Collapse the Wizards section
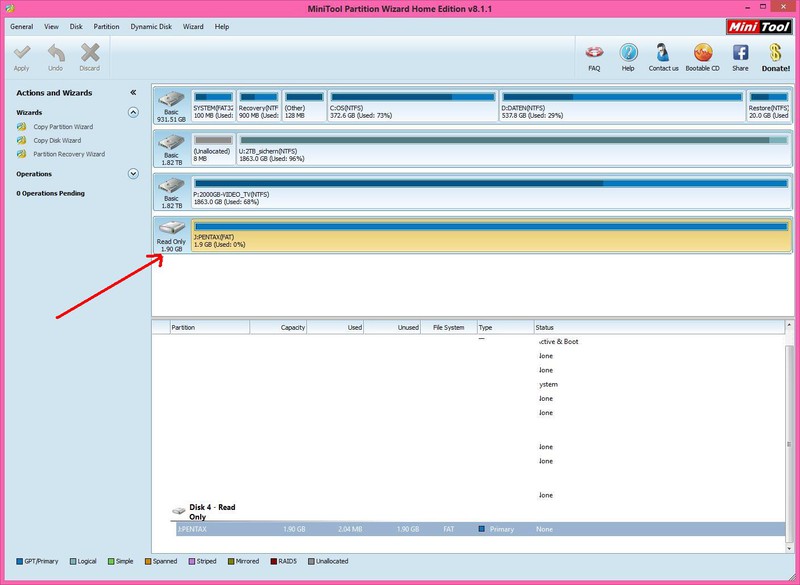This screenshot has height=585, width=800. tap(133, 112)
